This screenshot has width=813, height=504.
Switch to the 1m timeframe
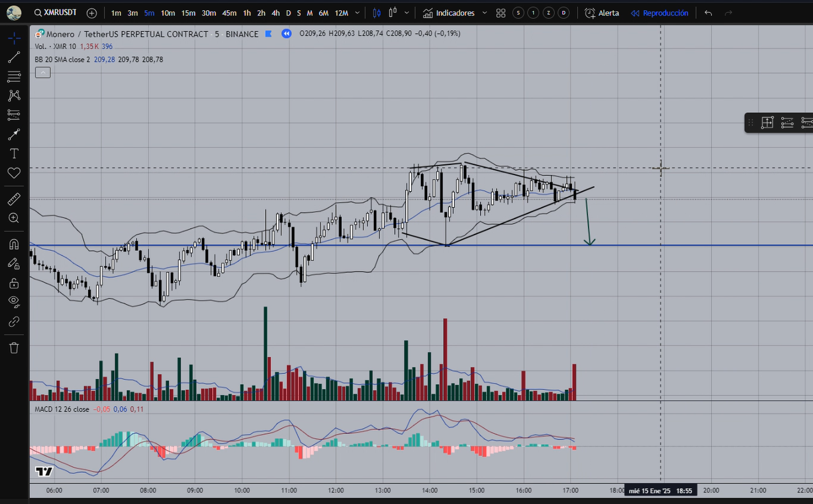pos(116,13)
